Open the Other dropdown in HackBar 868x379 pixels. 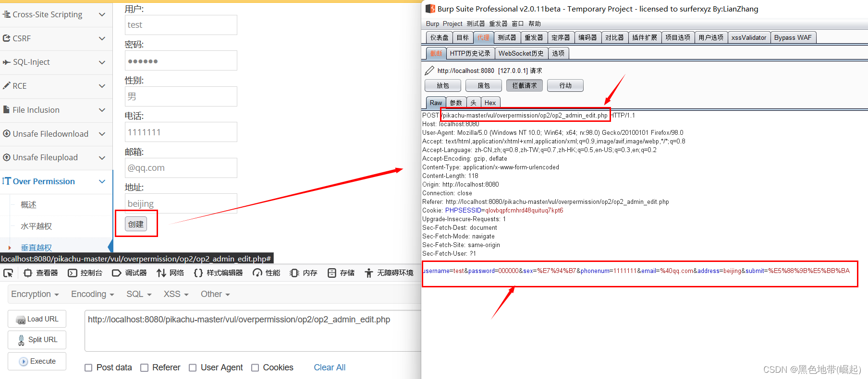click(x=215, y=294)
